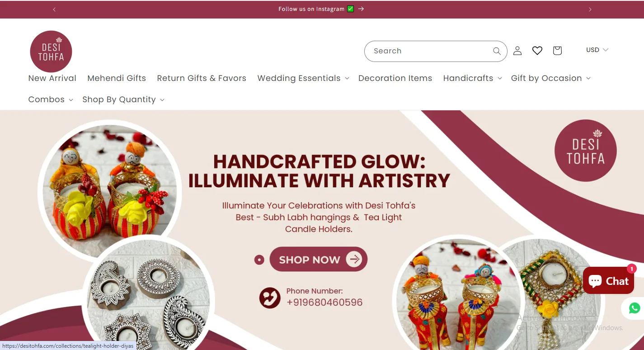Open the Mehendi Gifts menu item

point(117,78)
